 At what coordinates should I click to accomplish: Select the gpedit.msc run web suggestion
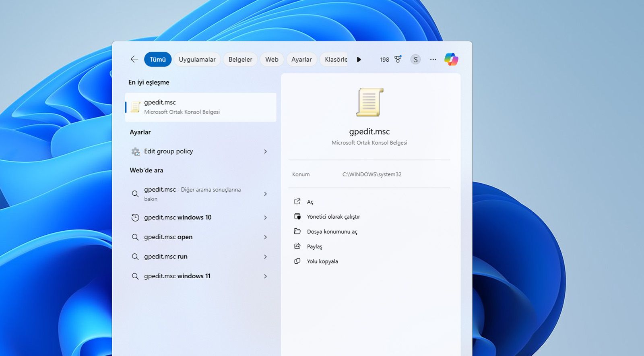201,257
